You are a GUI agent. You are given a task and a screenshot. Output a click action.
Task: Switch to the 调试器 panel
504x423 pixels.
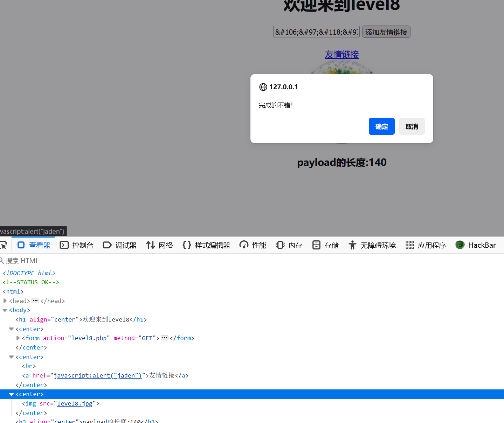point(119,245)
